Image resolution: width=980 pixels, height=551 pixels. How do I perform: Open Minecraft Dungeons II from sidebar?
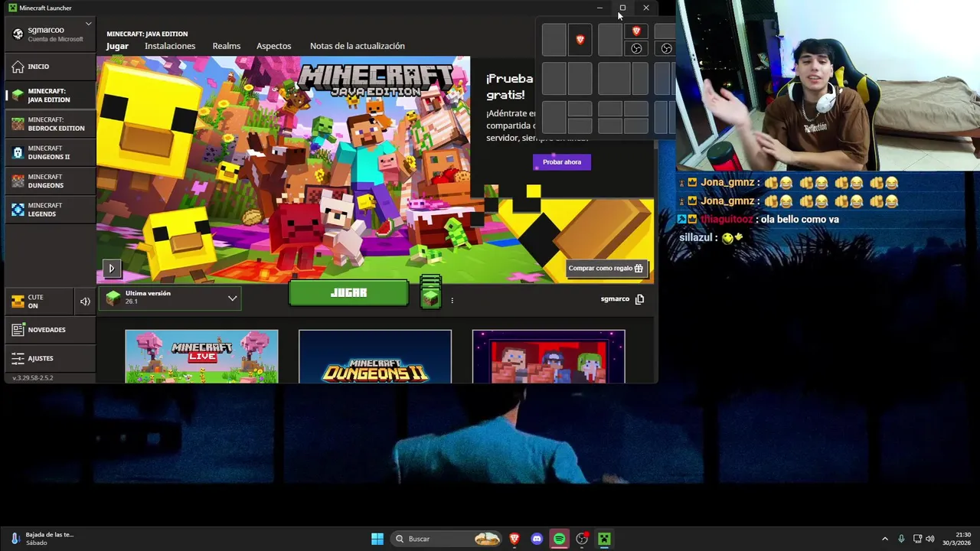click(51, 152)
